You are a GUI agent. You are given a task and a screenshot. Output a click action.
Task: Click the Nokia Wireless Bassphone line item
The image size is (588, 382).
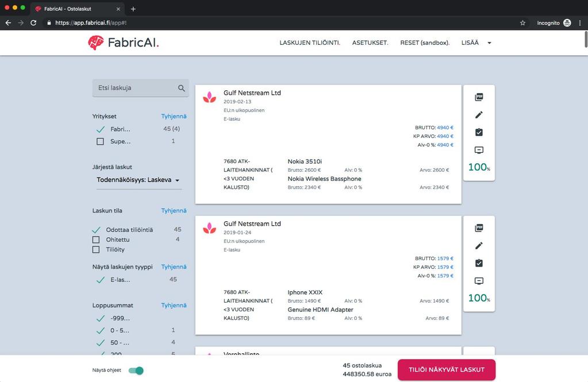324,179
